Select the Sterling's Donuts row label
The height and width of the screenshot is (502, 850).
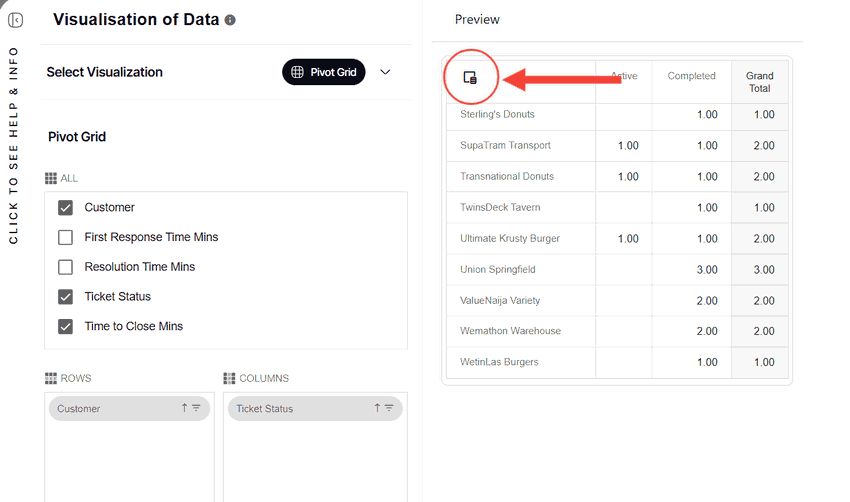point(497,114)
